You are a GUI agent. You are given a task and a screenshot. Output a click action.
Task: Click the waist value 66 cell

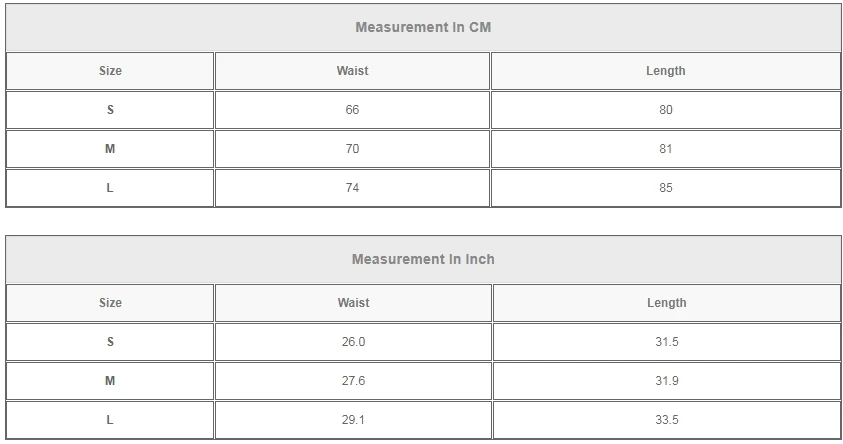point(352,110)
